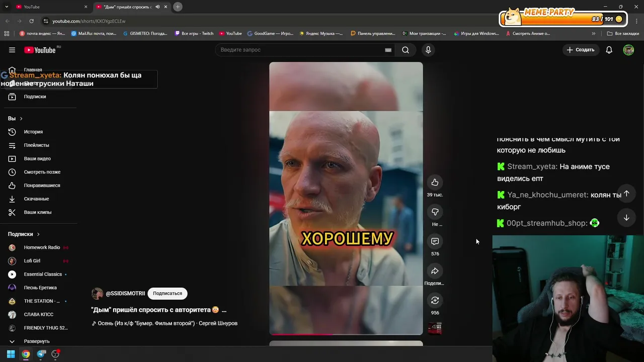Open Понравившиеся videos

click(42, 186)
